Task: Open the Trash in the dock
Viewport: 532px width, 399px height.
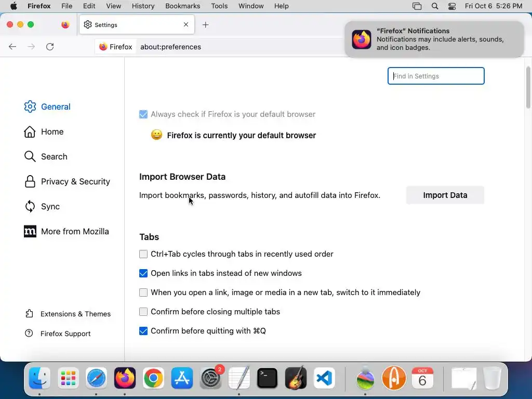Action: [x=493, y=378]
